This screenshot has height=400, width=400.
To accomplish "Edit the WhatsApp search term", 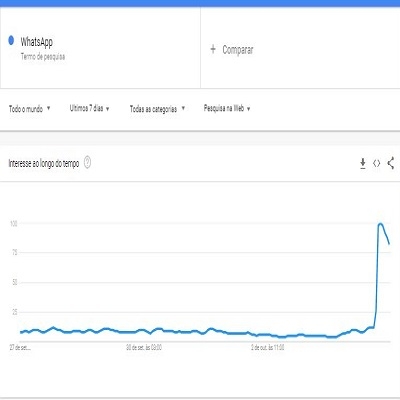I will pyautogui.click(x=37, y=42).
